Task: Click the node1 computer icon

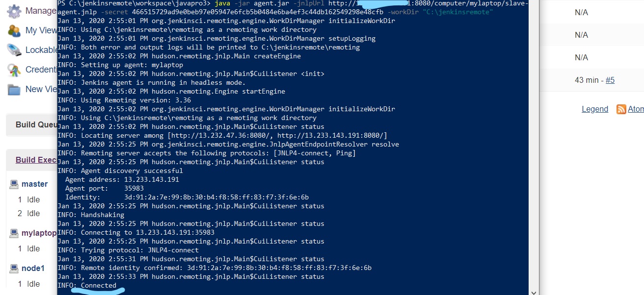Action: [x=14, y=268]
